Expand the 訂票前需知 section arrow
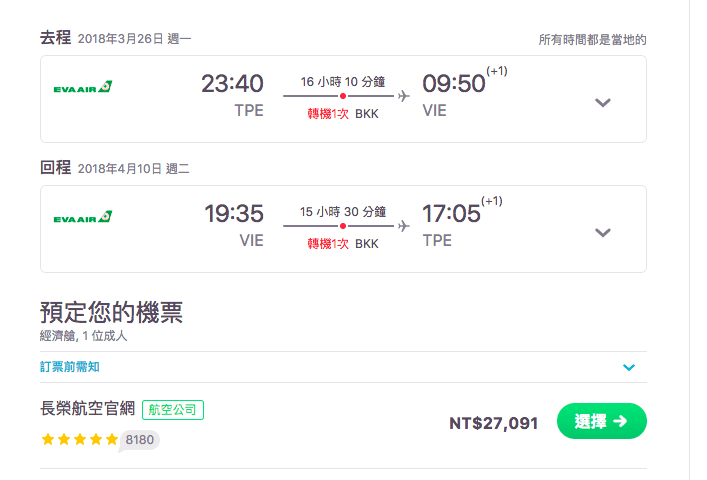The height and width of the screenshot is (480, 707). click(629, 367)
